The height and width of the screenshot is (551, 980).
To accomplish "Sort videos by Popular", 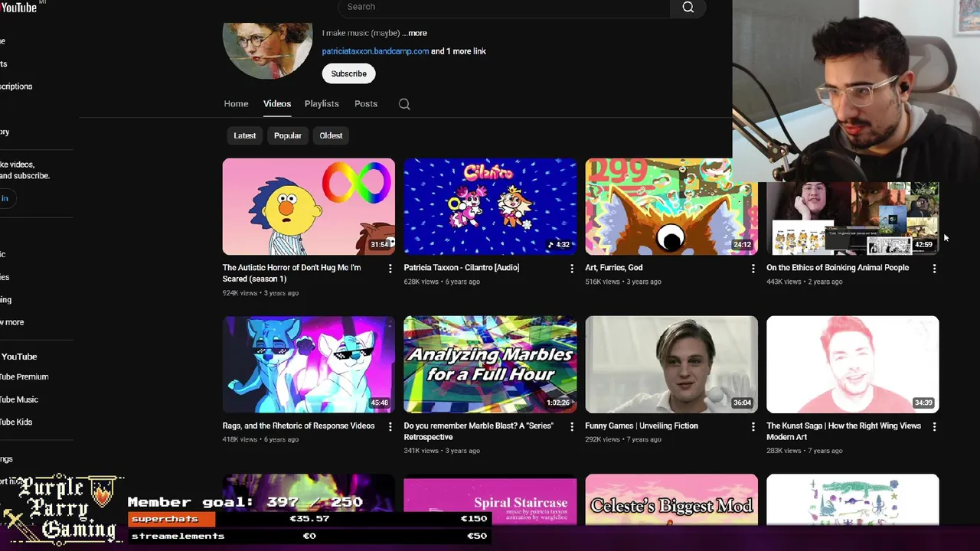I will (x=288, y=135).
